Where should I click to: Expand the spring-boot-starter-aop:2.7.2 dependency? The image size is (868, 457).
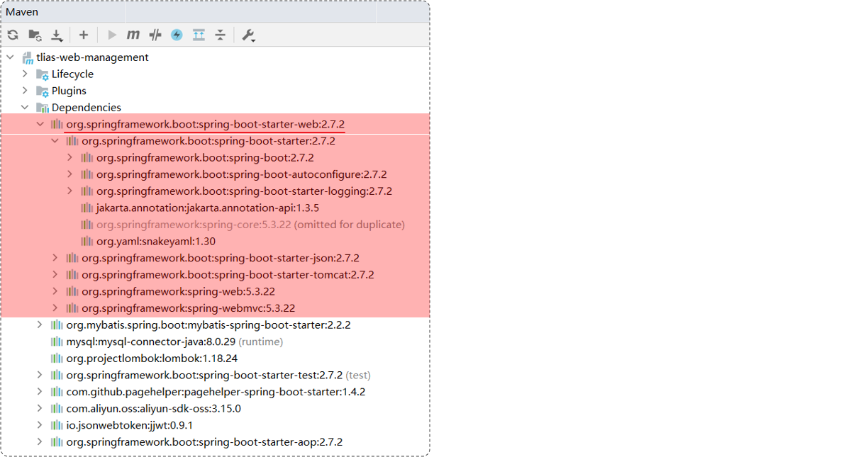[x=40, y=442]
